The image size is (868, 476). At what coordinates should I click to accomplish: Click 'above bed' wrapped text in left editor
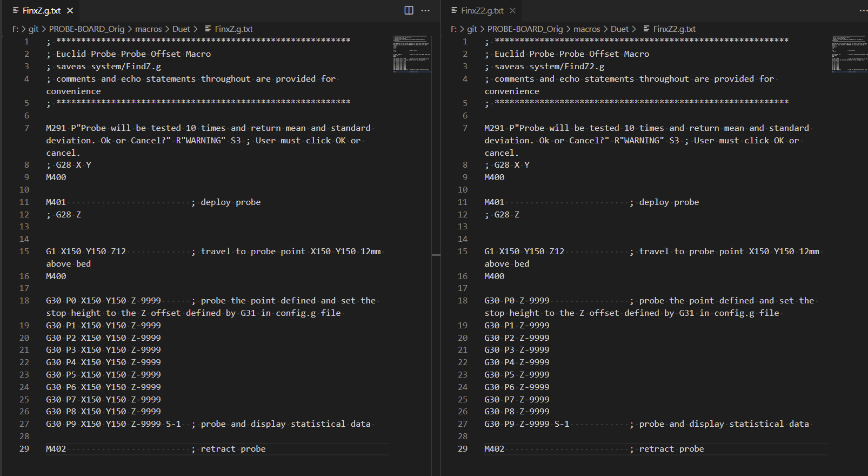69,263
